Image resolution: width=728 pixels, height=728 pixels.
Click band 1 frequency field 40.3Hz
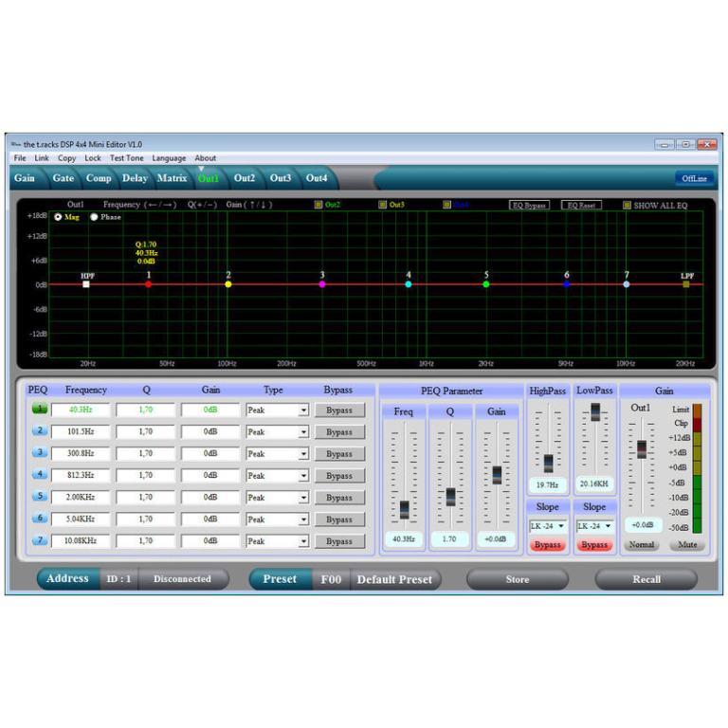81,409
